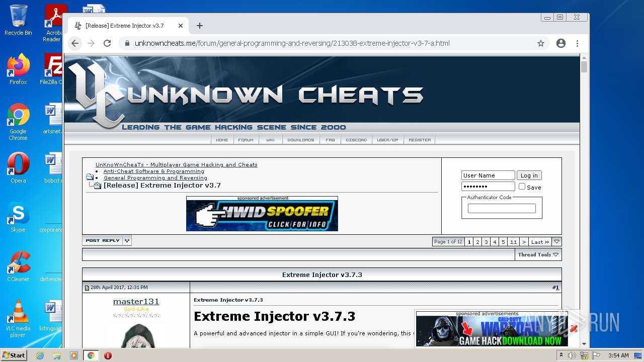Click the taskbar clock 3:54 AM

tap(618, 355)
